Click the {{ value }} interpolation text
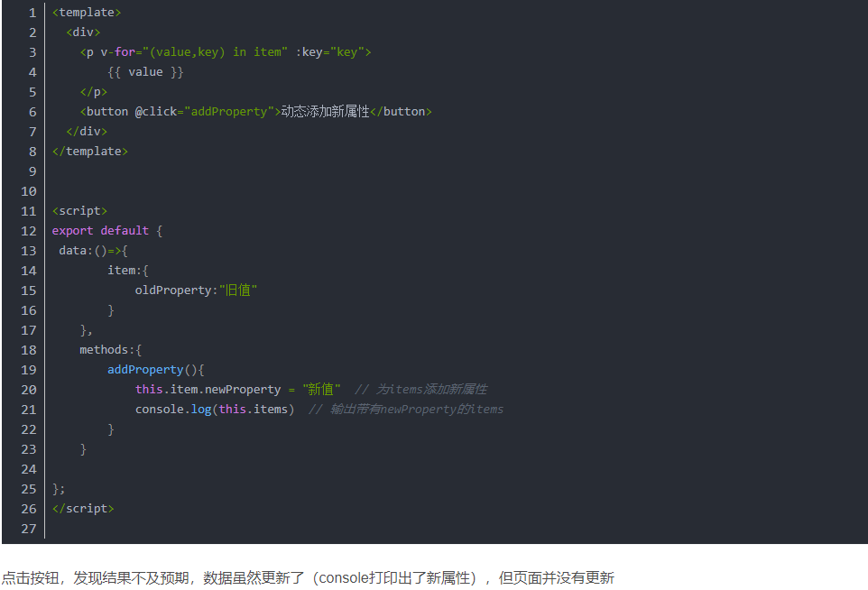The width and height of the screenshot is (868, 590). 145,72
